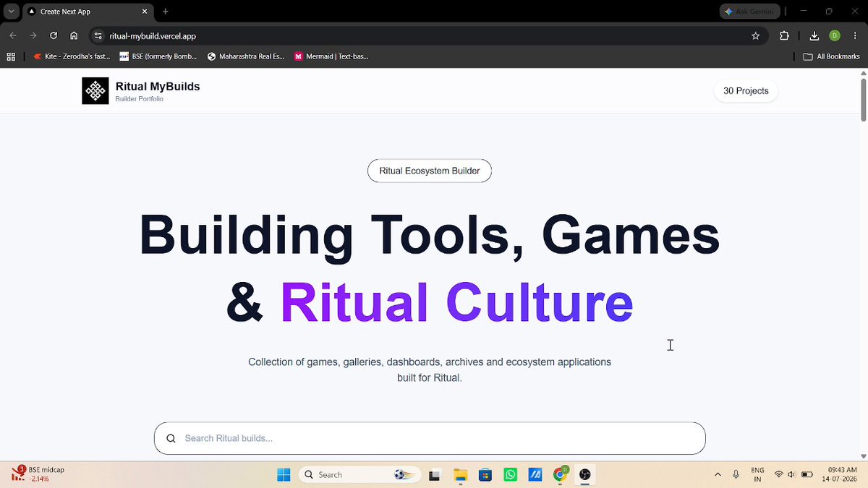Image resolution: width=868 pixels, height=488 pixels.
Task: Open a new tab with plus button
Action: (166, 12)
